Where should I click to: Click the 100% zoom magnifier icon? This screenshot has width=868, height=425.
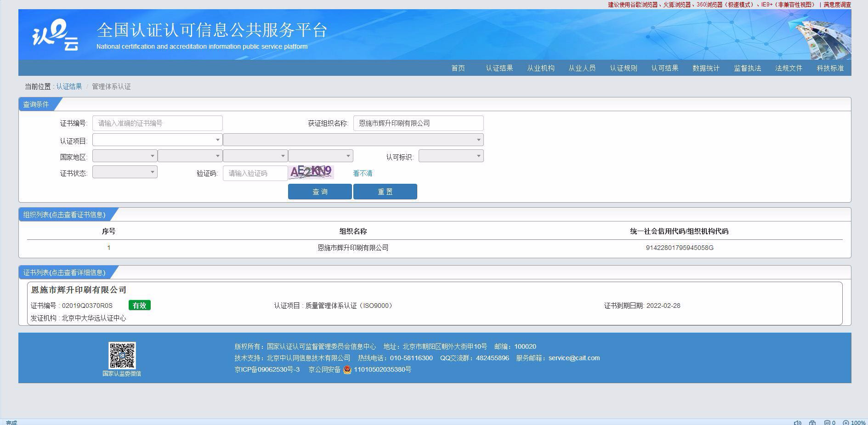[x=846, y=422]
